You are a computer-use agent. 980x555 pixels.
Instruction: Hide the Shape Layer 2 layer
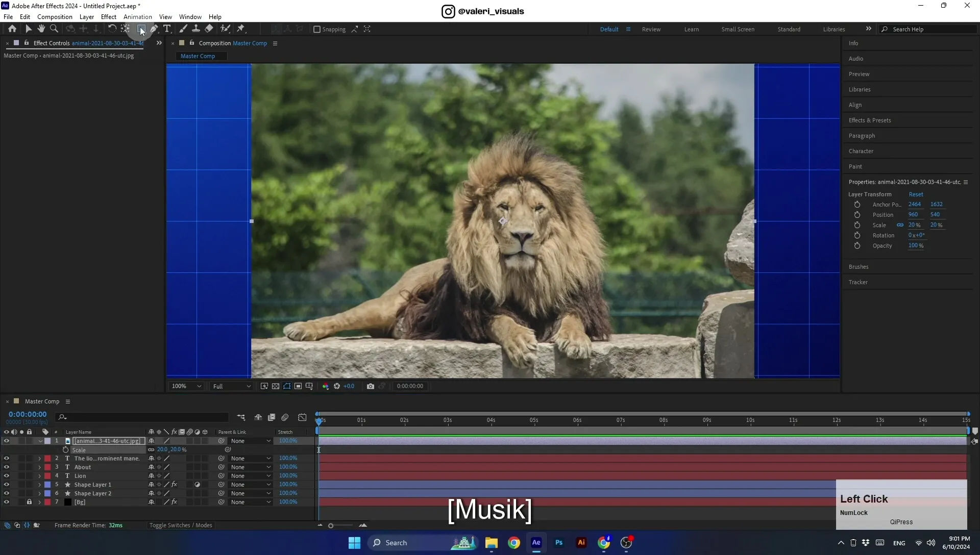click(x=7, y=493)
